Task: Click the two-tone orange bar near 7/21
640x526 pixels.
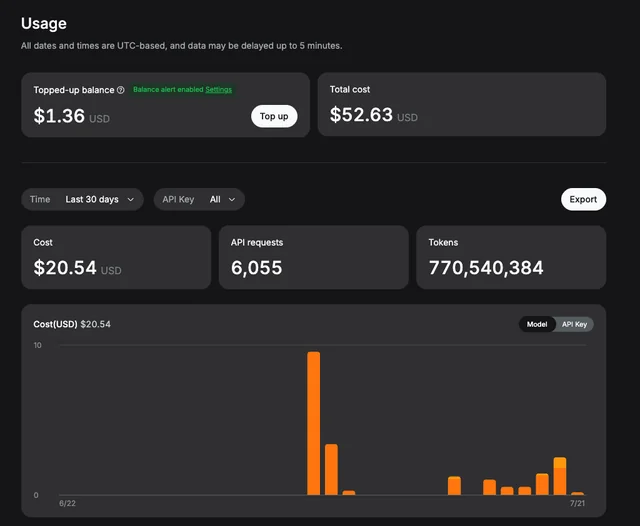Action: pyautogui.click(x=560, y=476)
